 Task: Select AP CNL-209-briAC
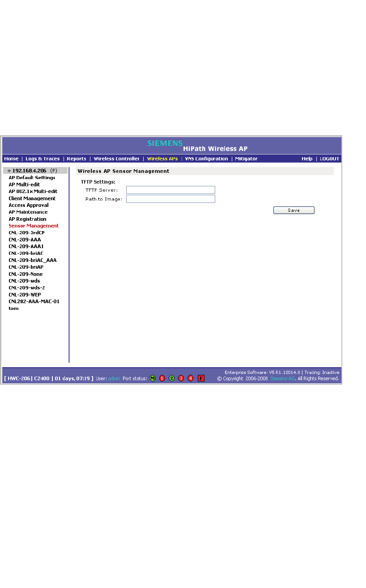(26, 253)
